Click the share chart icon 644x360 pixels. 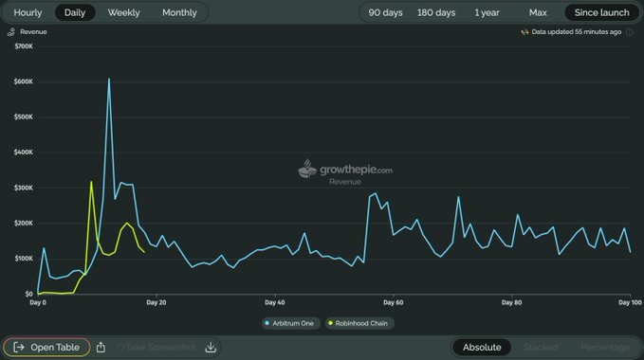pyautogui.click(x=101, y=348)
